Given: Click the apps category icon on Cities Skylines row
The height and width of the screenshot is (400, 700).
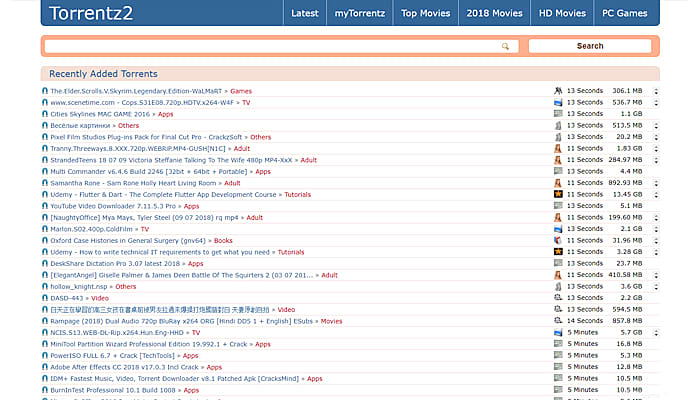Looking at the screenshot, I should click(x=558, y=114).
